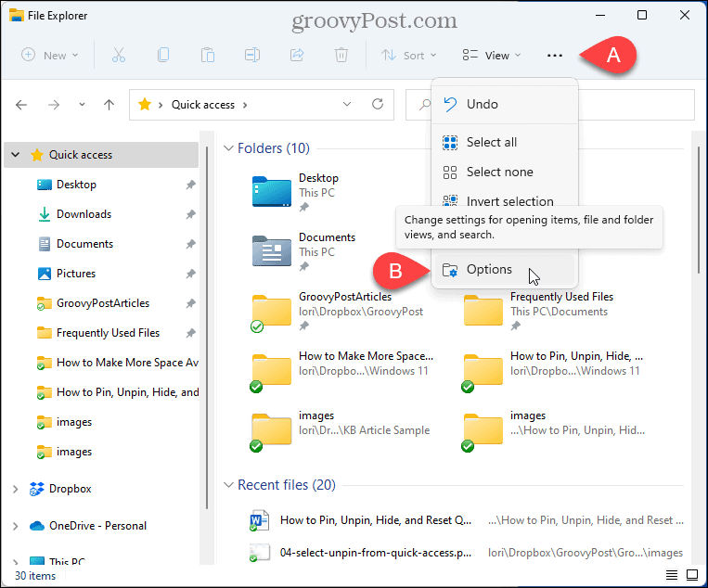Select Pictures in navigation pane
Image resolution: width=708 pixels, height=588 pixels.
[x=76, y=274]
